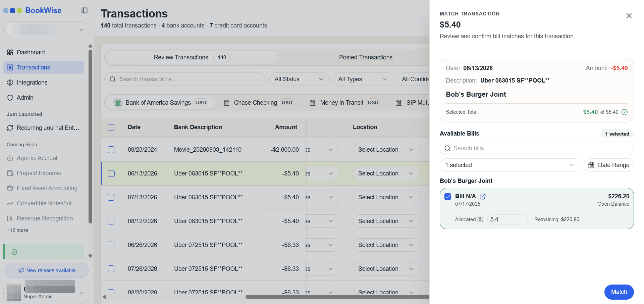Open Bill N/A external link icon
This screenshot has width=644, height=304.
click(483, 196)
